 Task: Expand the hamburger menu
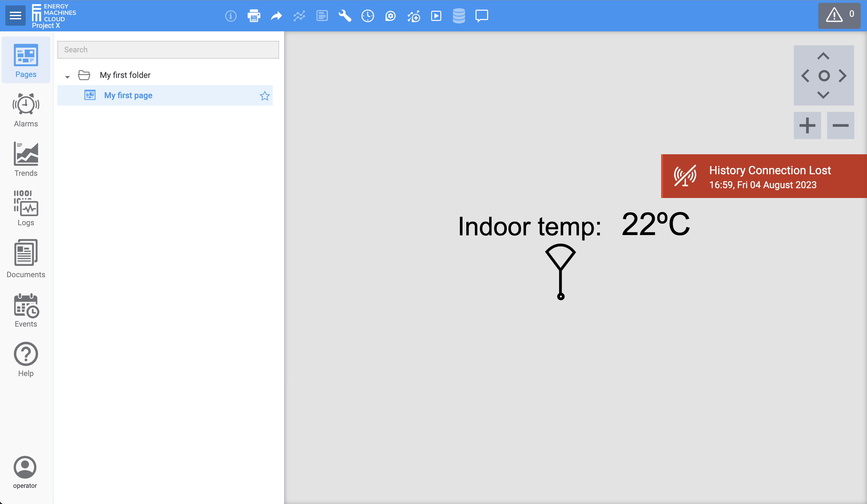coord(15,15)
